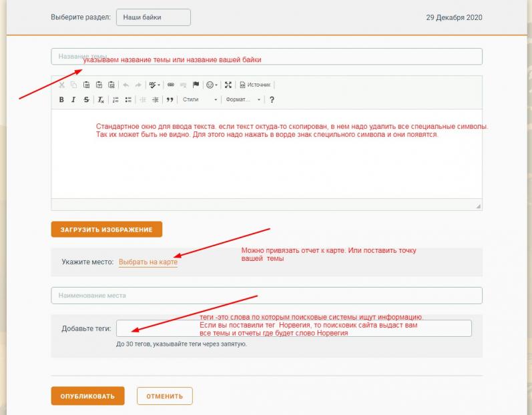Click the Remove format Tx icon
Viewport: 532px width, 415px height.
(x=101, y=99)
